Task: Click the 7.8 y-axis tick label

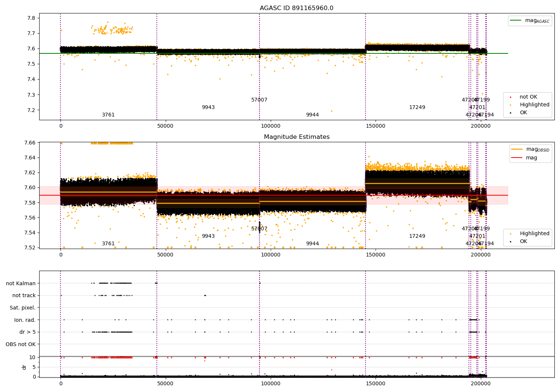Action: [x=32, y=18]
